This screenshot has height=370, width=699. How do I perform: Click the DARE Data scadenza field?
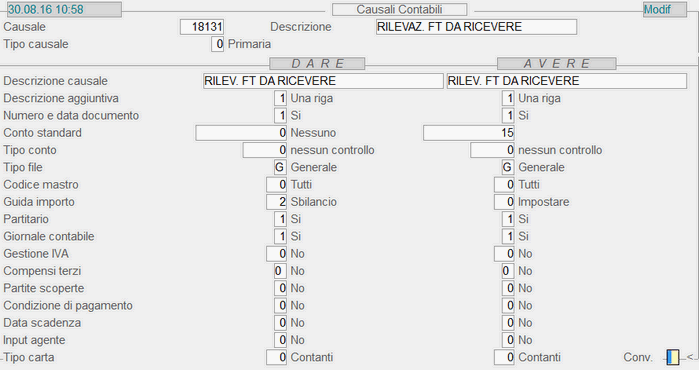click(x=280, y=323)
